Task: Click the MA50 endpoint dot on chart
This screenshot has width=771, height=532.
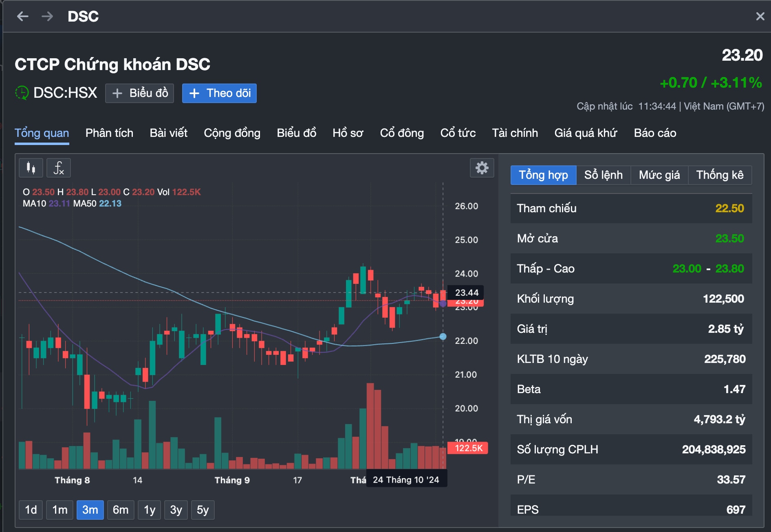Action: tap(443, 336)
